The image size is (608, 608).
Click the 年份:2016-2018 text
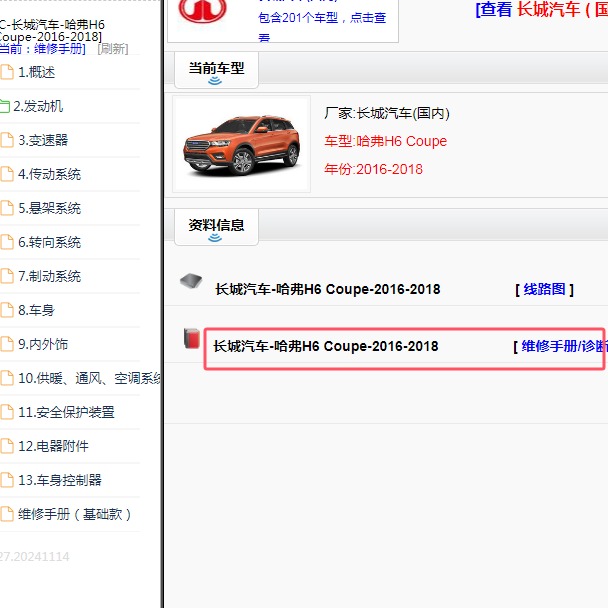[x=373, y=169]
